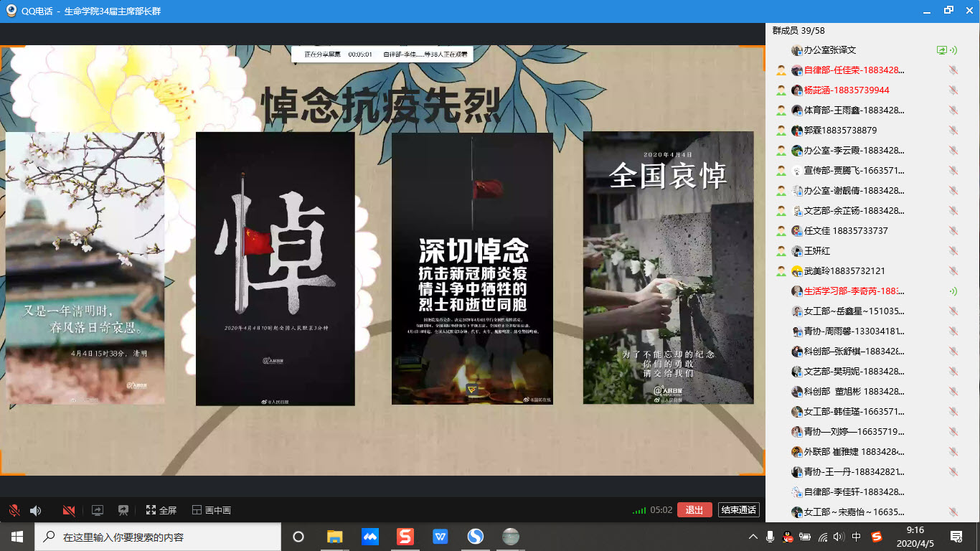Click muted mic icon for 郭霖
Viewport: 980px width, 551px height.
click(x=953, y=131)
